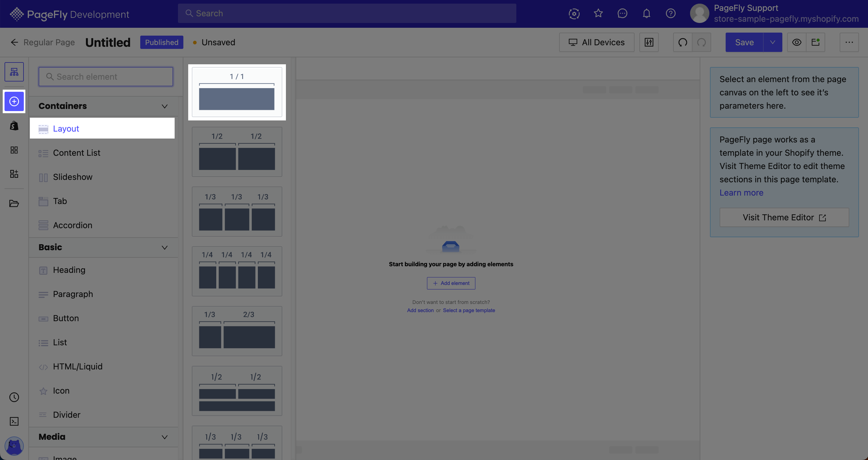Viewport: 868px width, 460px height.
Task: Click Select a page template link
Action: coord(469,310)
